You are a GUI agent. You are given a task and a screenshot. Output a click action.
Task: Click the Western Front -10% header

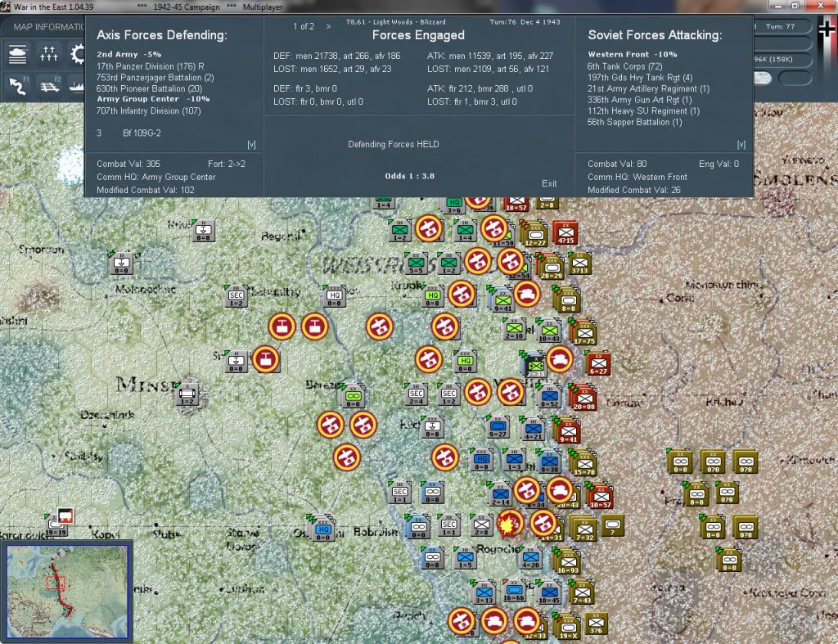click(633, 55)
